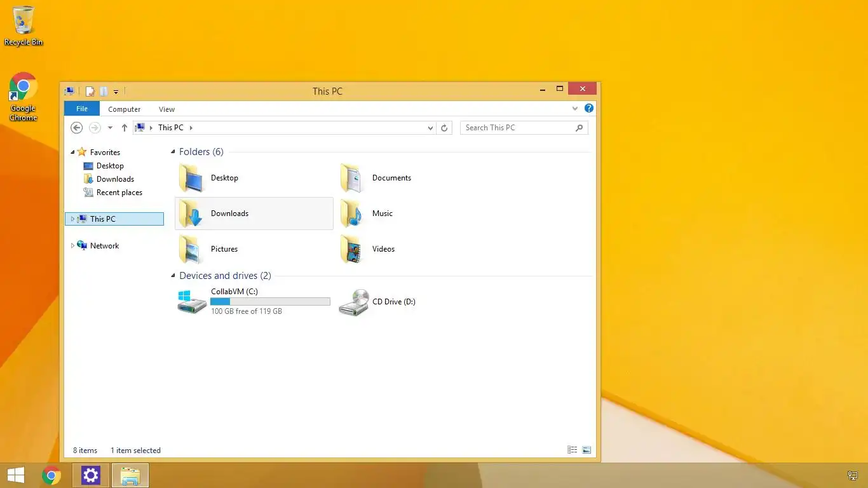
Task: Click the This PC system icon in title bar
Action: click(70, 91)
